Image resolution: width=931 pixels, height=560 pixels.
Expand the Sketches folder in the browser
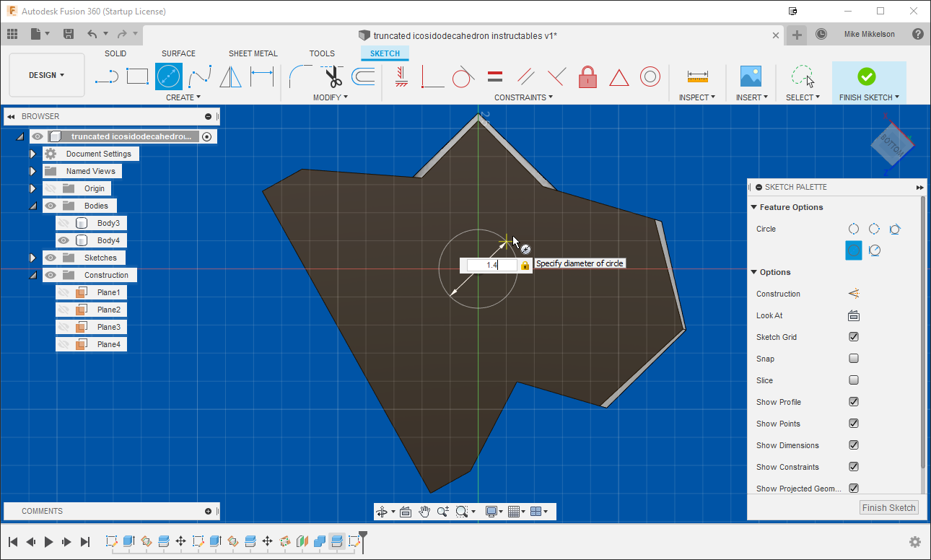pos(32,257)
